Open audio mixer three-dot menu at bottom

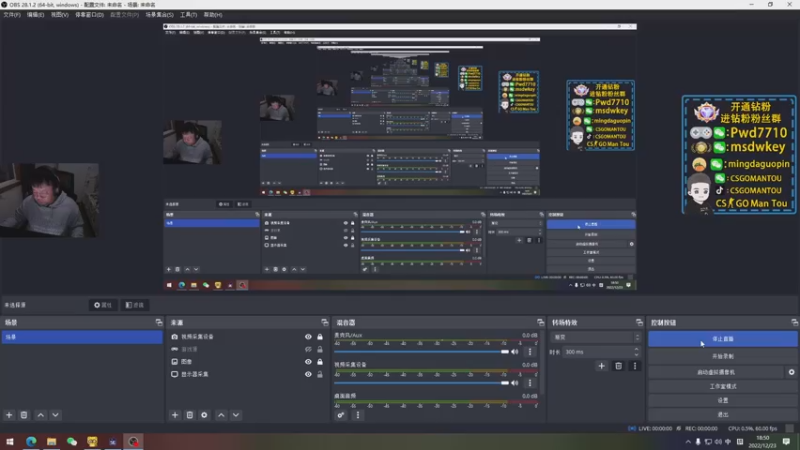(358, 415)
